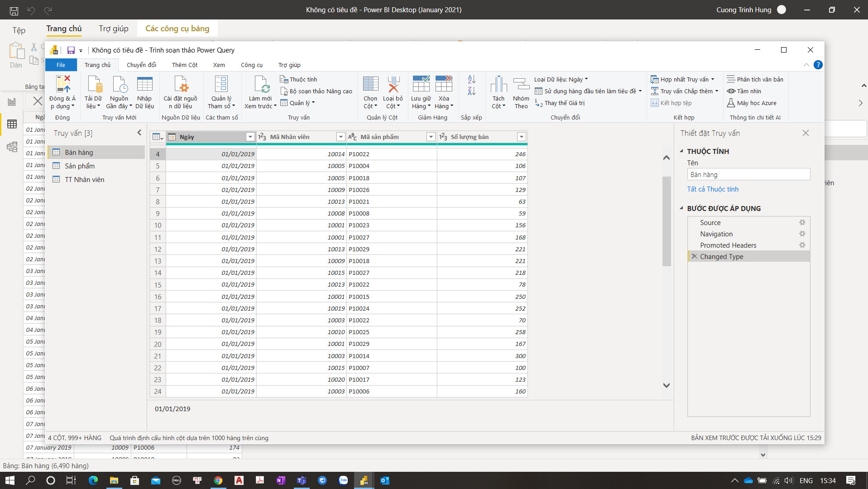Click the query name field Bán hàng
868x489 pixels.
click(x=748, y=174)
